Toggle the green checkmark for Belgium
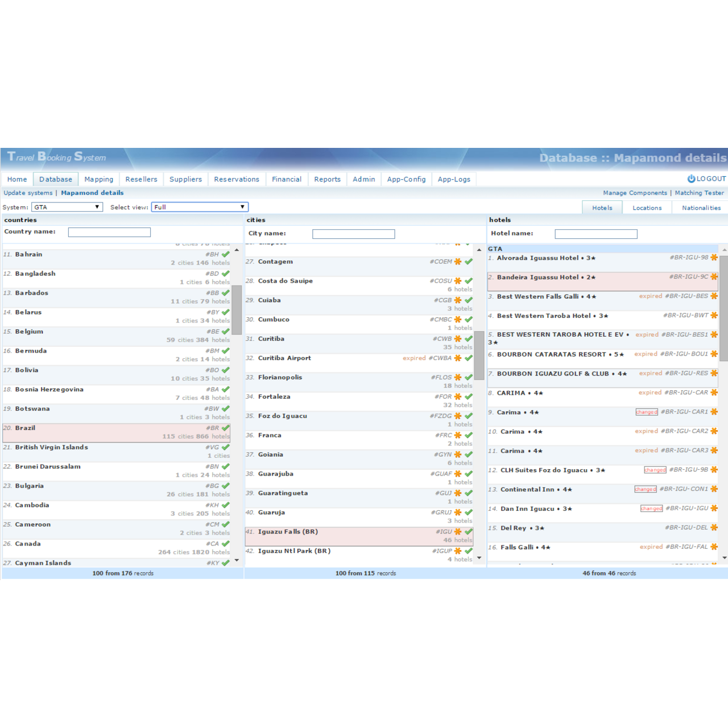 226,332
